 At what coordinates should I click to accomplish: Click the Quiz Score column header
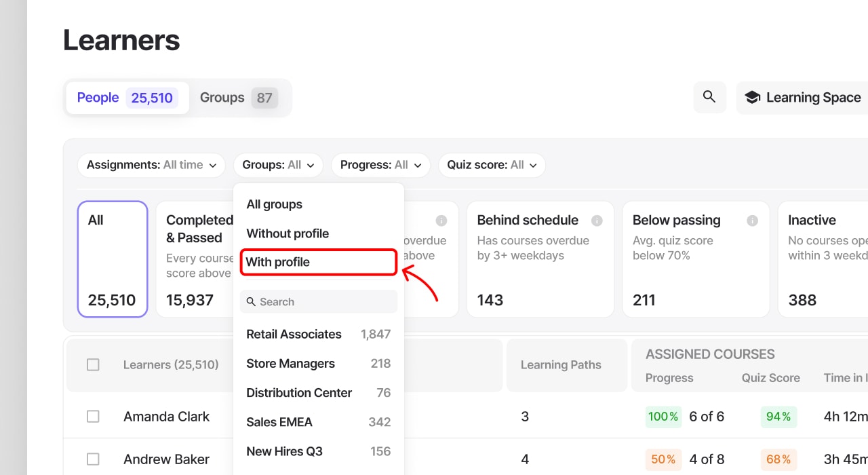coord(771,378)
